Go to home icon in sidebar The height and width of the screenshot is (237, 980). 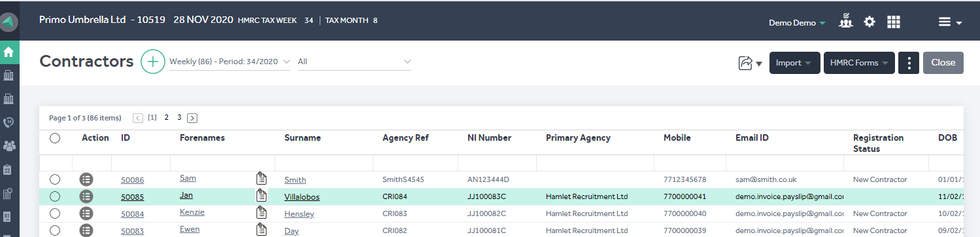(9, 52)
